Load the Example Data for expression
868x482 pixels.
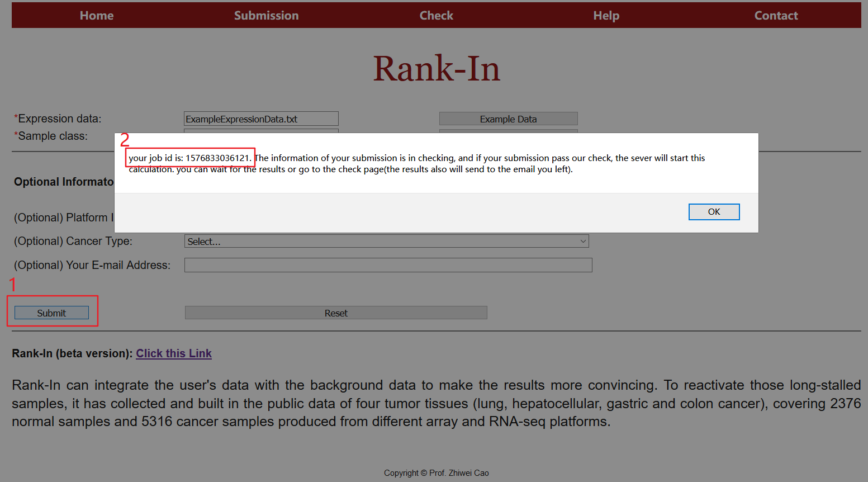508,119
